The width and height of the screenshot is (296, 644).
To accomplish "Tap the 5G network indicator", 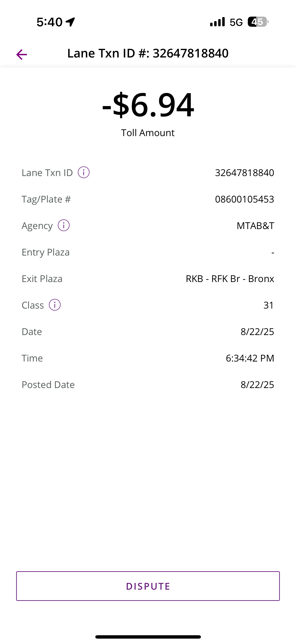I will click(x=236, y=22).
